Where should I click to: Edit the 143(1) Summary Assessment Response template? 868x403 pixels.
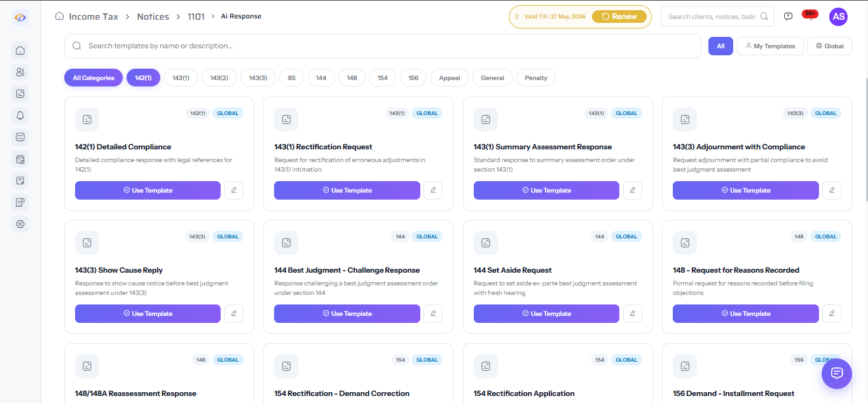(x=633, y=190)
